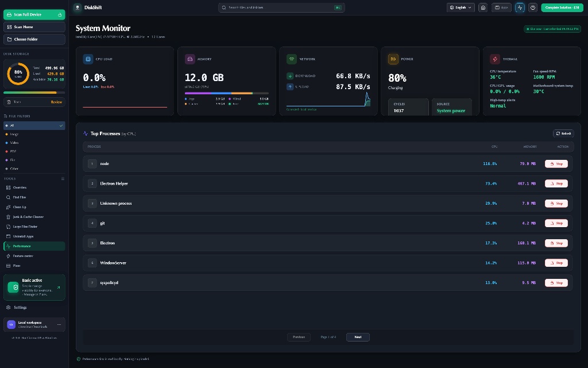Open Uninstall Apps in the sidebar
Image resolution: width=588 pixels, height=368 pixels.
coord(34,236)
